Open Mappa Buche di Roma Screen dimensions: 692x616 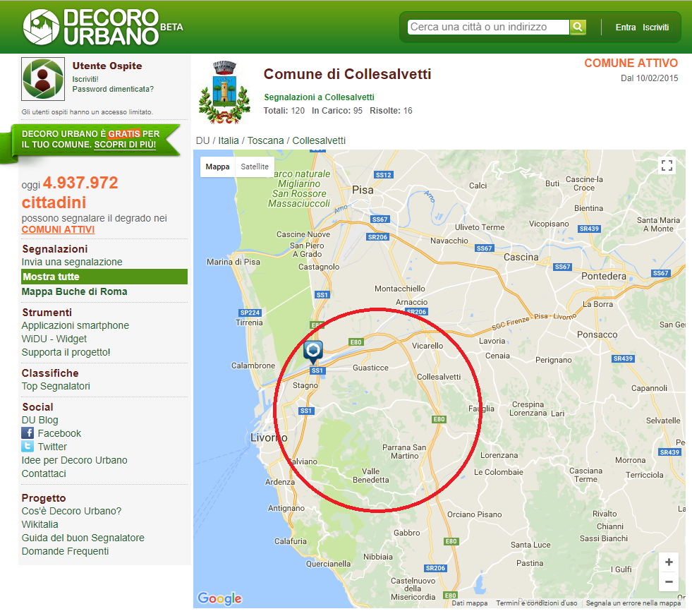74,291
